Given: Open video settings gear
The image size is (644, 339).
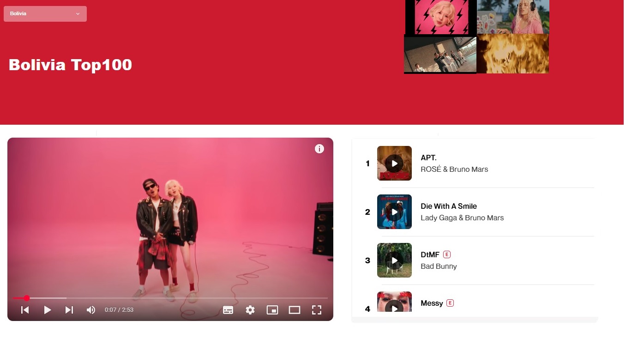Looking at the screenshot, I should tap(250, 310).
